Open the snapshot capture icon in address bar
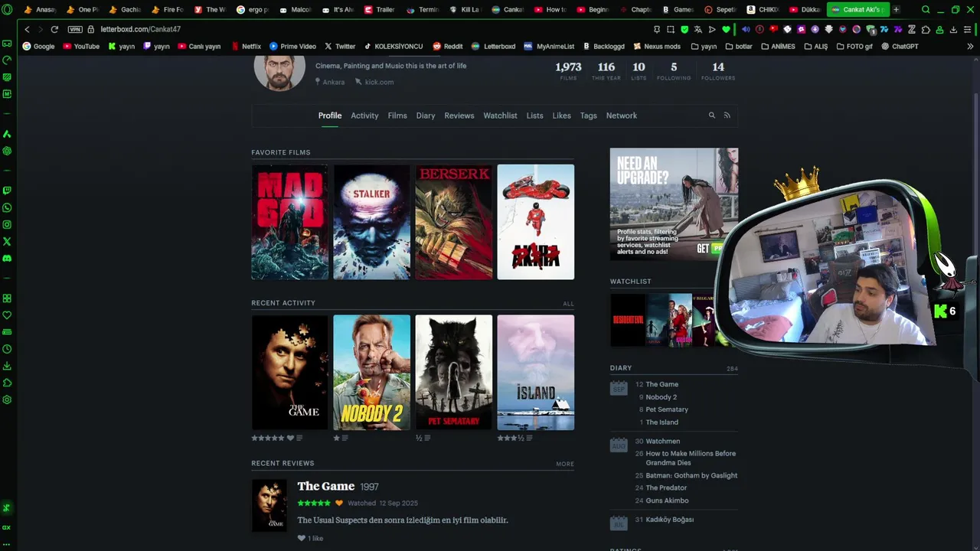 click(671, 29)
